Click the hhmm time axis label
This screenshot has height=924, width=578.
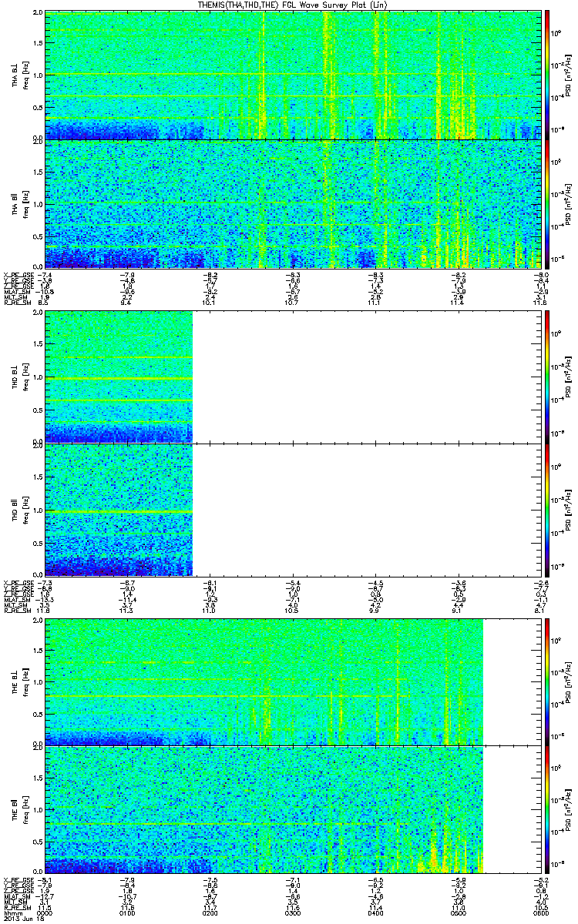coord(12,914)
